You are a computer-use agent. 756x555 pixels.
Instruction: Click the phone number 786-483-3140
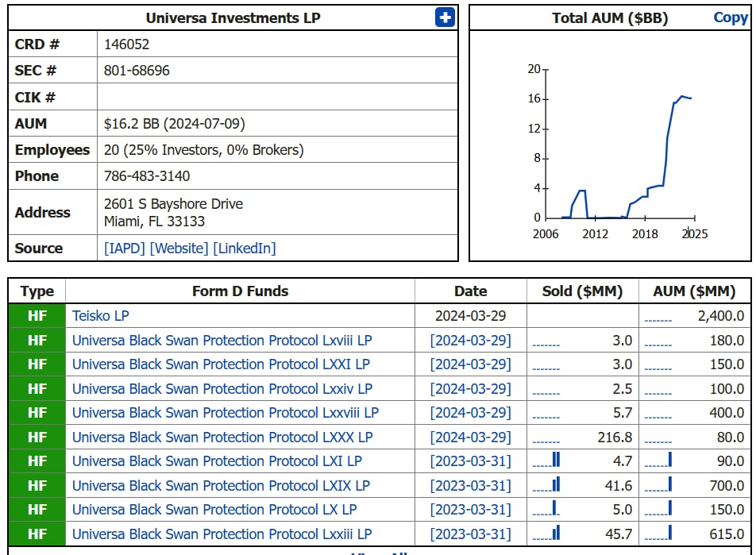point(147,176)
